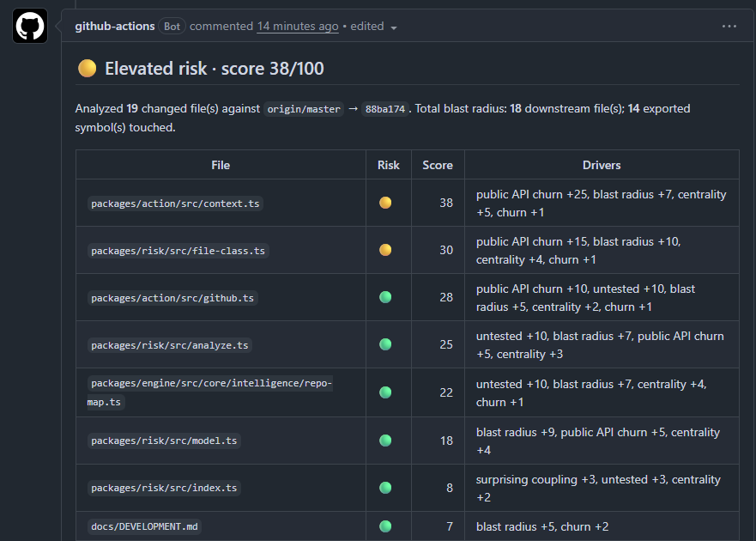Click green risk indicator for github.ts
This screenshot has width=756, height=541.
(x=385, y=297)
